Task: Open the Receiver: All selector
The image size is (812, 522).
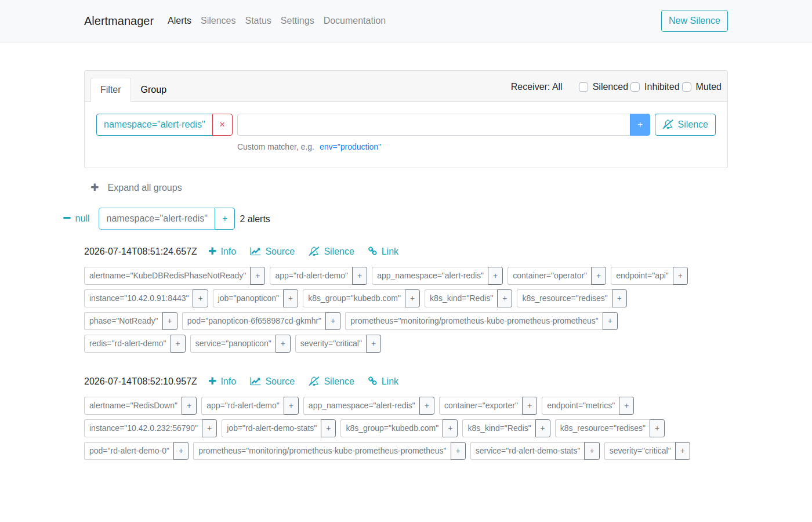Action: point(536,86)
